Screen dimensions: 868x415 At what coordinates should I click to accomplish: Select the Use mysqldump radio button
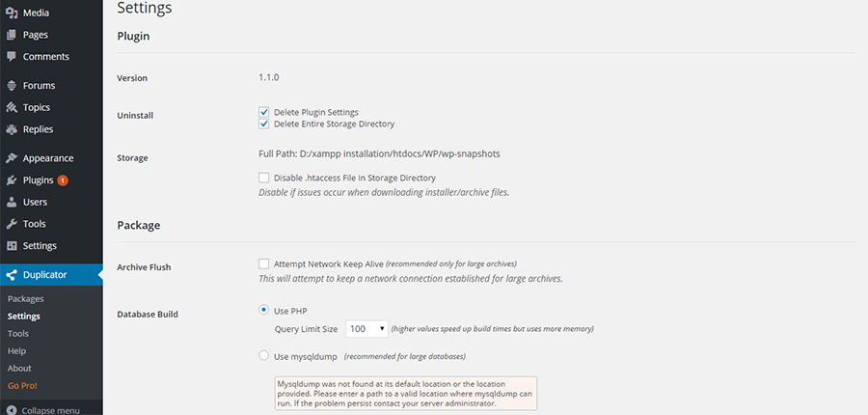point(264,356)
